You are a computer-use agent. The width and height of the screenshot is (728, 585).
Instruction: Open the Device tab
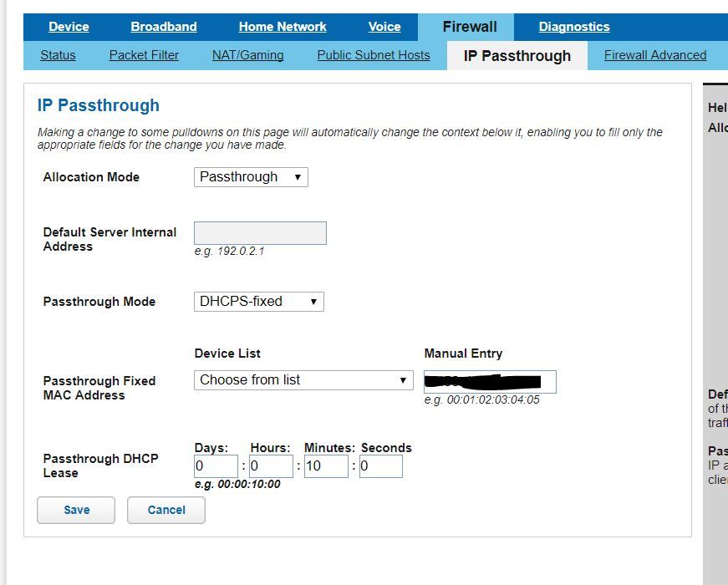point(69,27)
